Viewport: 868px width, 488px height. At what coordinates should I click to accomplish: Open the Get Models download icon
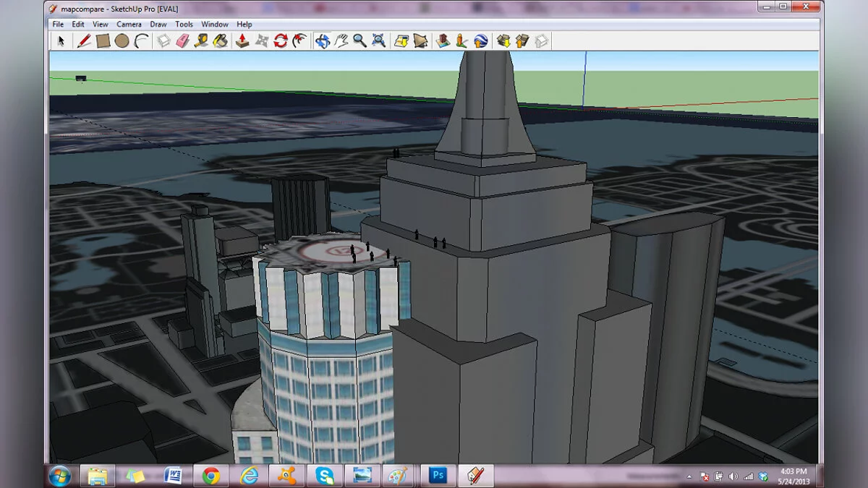(x=503, y=41)
